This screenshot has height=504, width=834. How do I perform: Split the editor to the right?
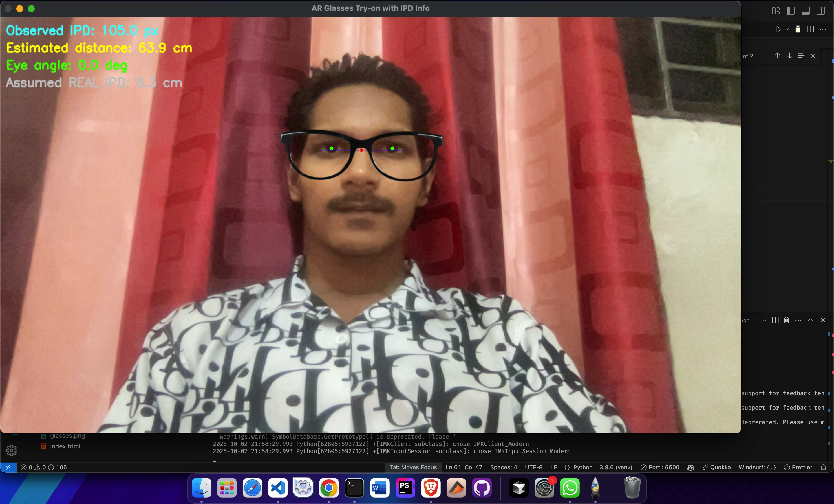(810, 29)
